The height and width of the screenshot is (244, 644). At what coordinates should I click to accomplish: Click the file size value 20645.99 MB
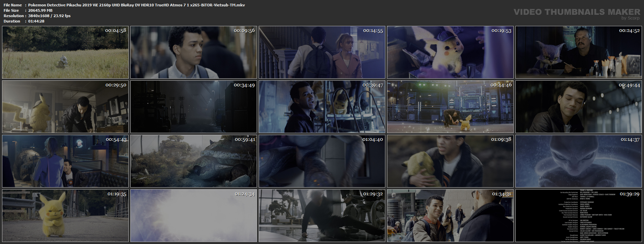point(40,10)
